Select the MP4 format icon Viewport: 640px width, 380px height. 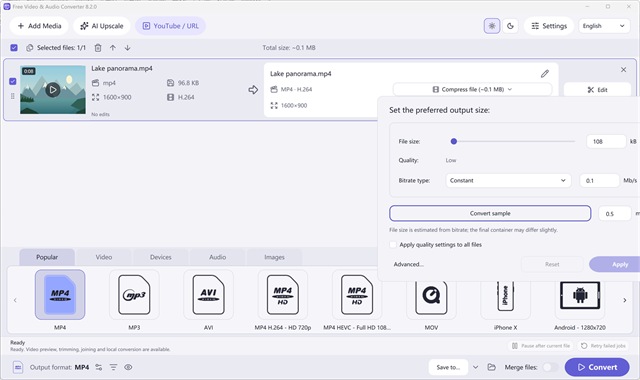coord(60,295)
